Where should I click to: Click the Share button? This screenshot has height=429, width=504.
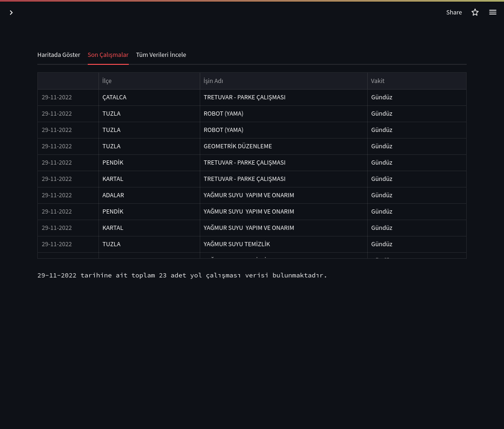pos(454,12)
